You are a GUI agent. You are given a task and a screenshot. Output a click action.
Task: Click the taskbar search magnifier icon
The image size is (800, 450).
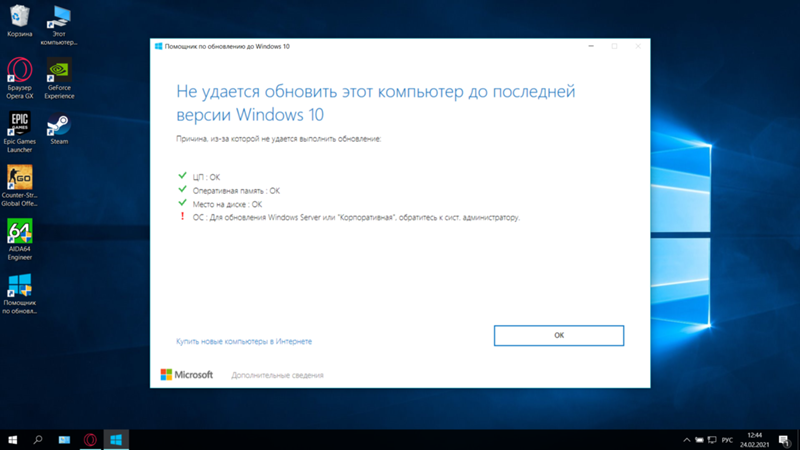(x=38, y=440)
